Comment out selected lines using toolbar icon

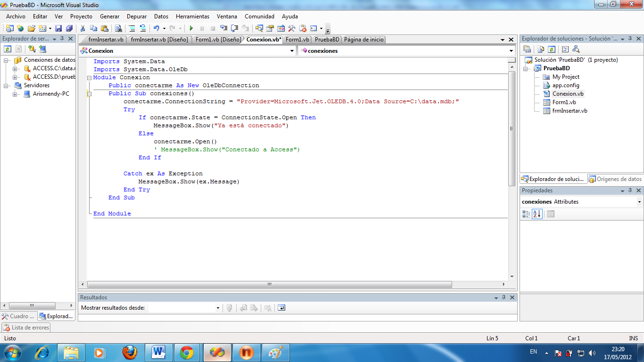[x=132, y=28]
